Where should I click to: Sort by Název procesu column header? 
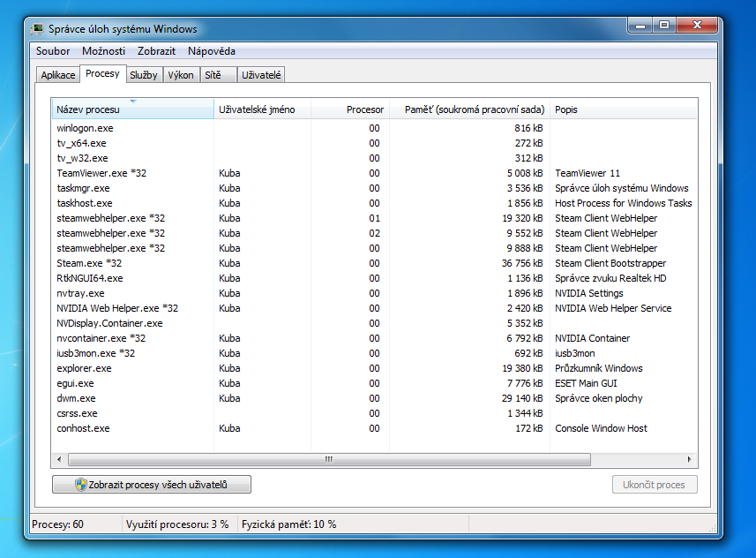pos(132,109)
